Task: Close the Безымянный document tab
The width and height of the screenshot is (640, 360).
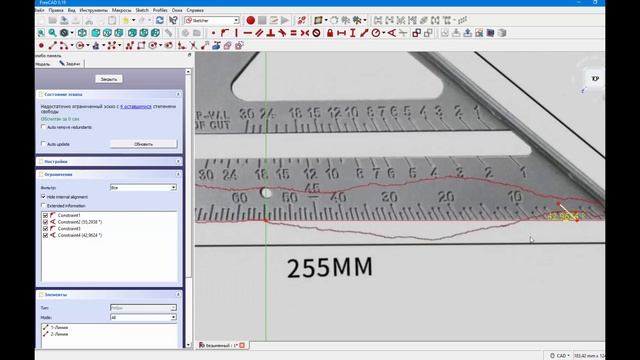Action: click(x=242, y=345)
